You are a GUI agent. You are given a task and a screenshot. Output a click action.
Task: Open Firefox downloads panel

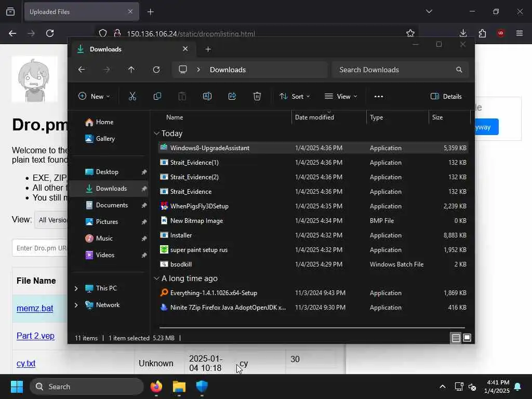[x=463, y=33]
